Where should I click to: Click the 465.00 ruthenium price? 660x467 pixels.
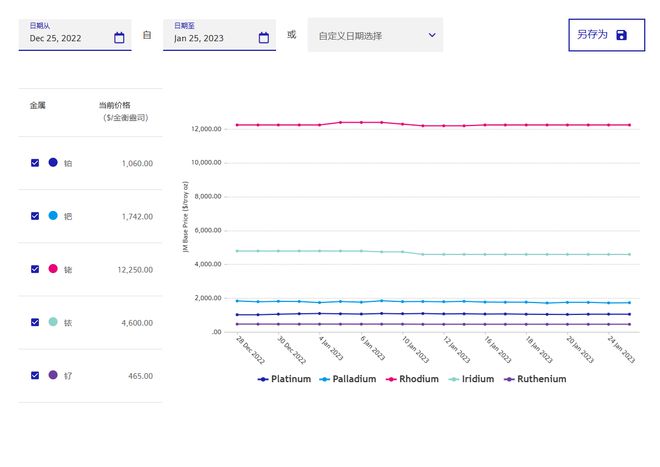[x=141, y=376]
